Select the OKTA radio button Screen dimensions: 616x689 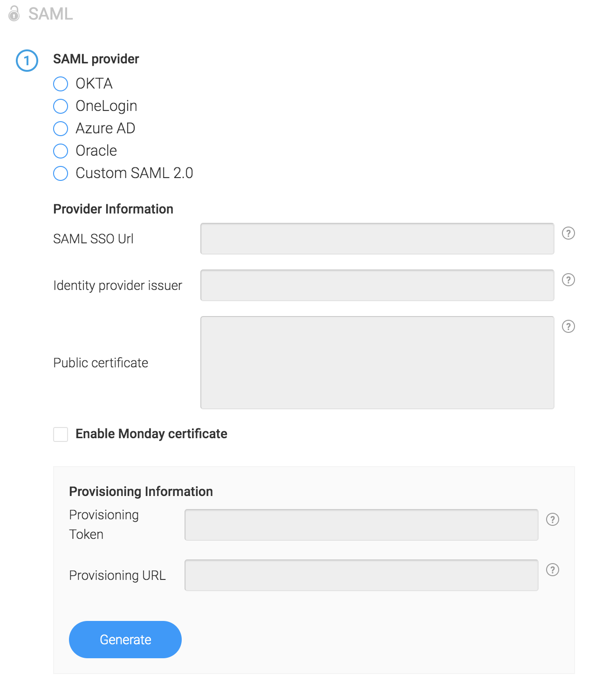[61, 84]
